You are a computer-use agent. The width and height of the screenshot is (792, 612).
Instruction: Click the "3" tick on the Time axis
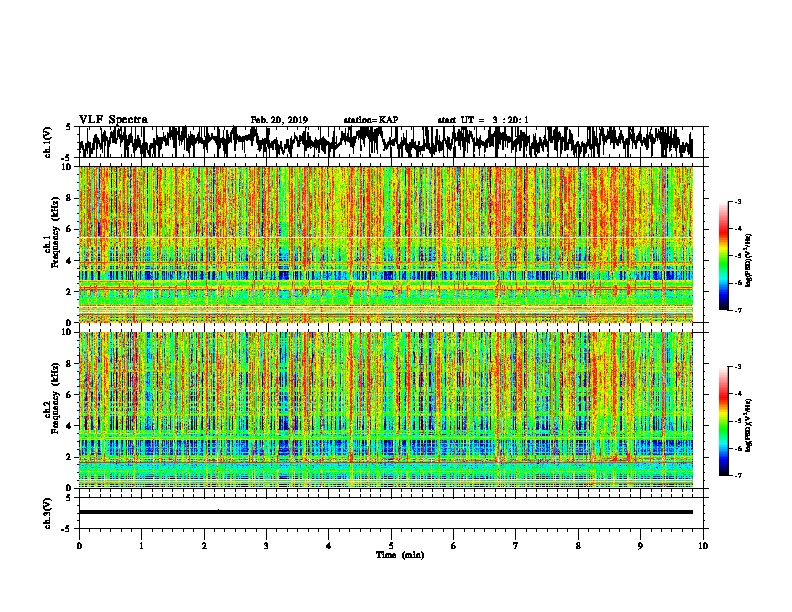coord(266,546)
